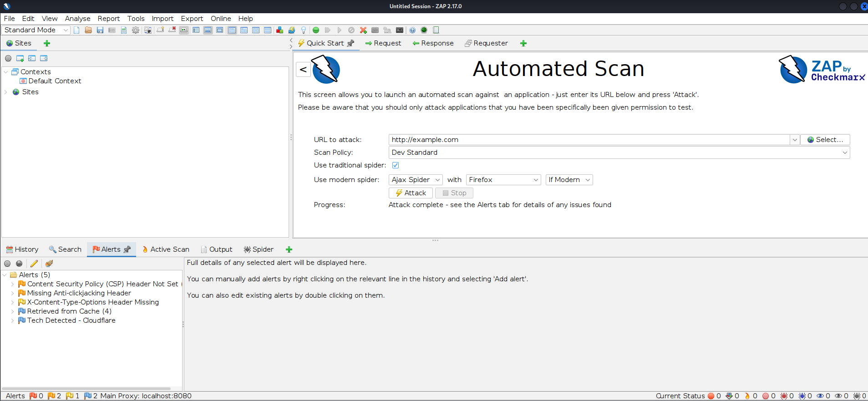Click the Attack button

[411, 193]
